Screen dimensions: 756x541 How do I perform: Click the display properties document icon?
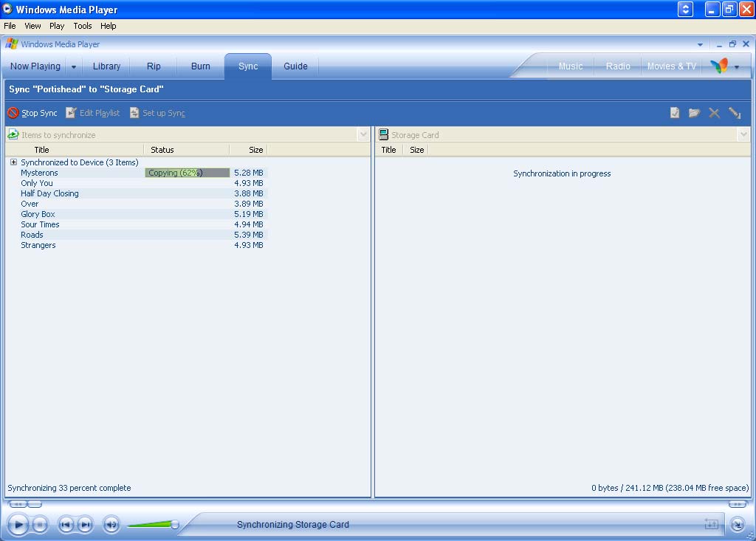pyautogui.click(x=675, y=113)
